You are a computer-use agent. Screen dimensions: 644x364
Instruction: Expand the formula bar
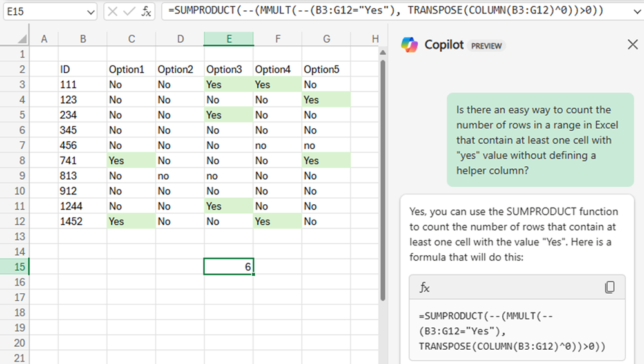[x=637, y=12]
